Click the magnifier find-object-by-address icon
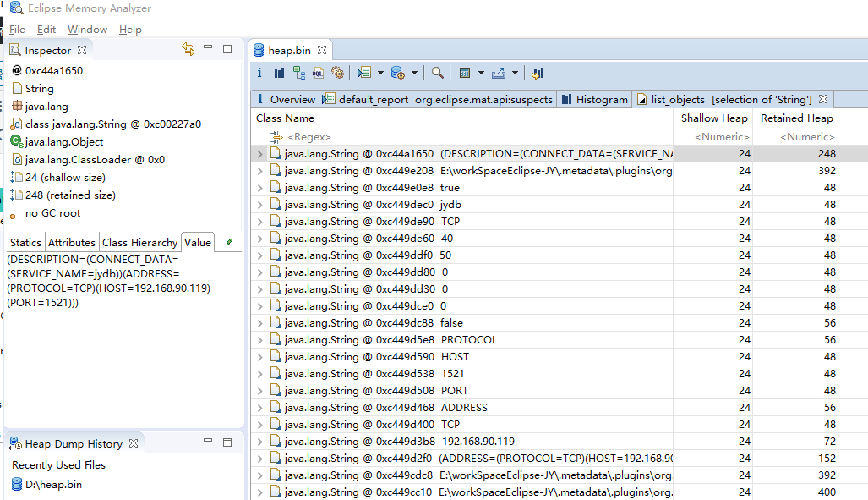Image resolution: width=868 pixels, height=500 pixels. (437, 73)
